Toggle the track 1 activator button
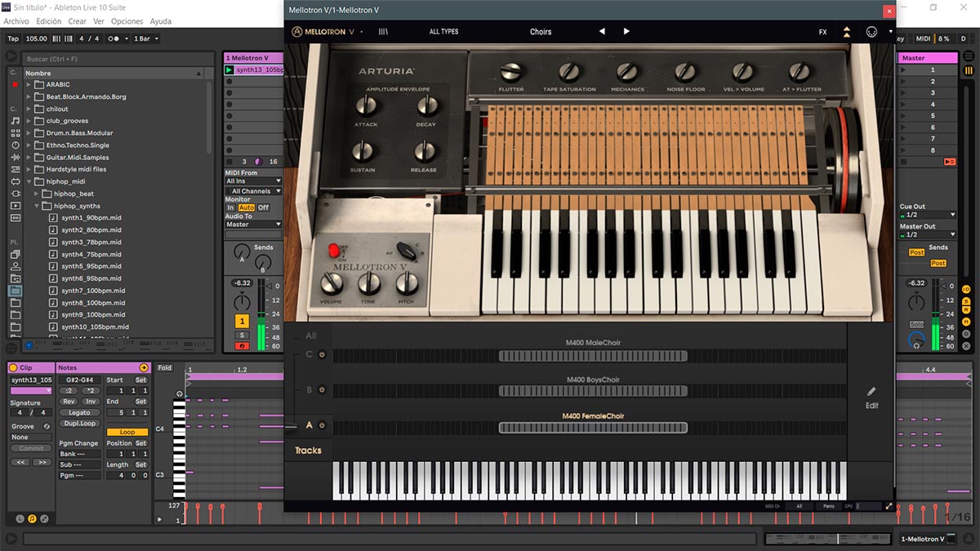This screenshot has width=980, height=551. pyautogui.click(x=242, y=322)
